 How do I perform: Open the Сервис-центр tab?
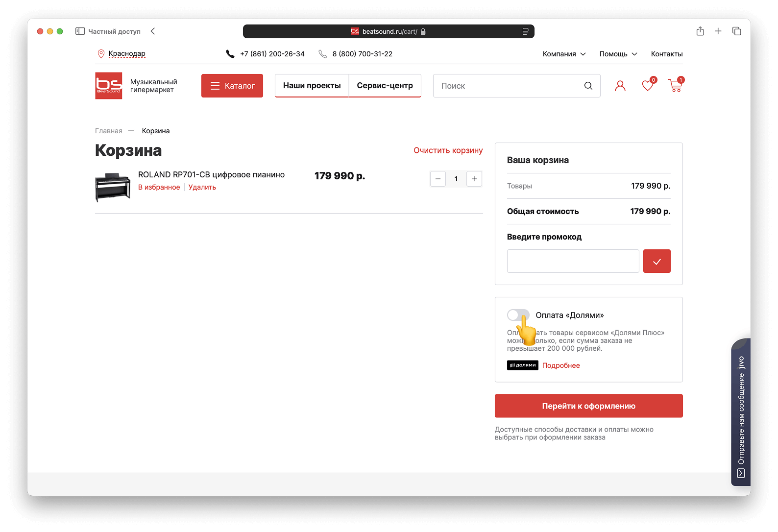385,86
